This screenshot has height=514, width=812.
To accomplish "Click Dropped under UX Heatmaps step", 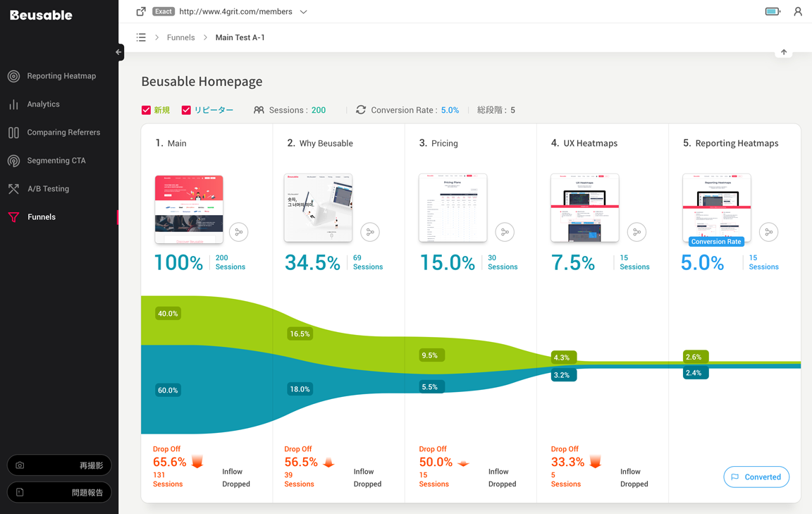I will pos(634,484).
